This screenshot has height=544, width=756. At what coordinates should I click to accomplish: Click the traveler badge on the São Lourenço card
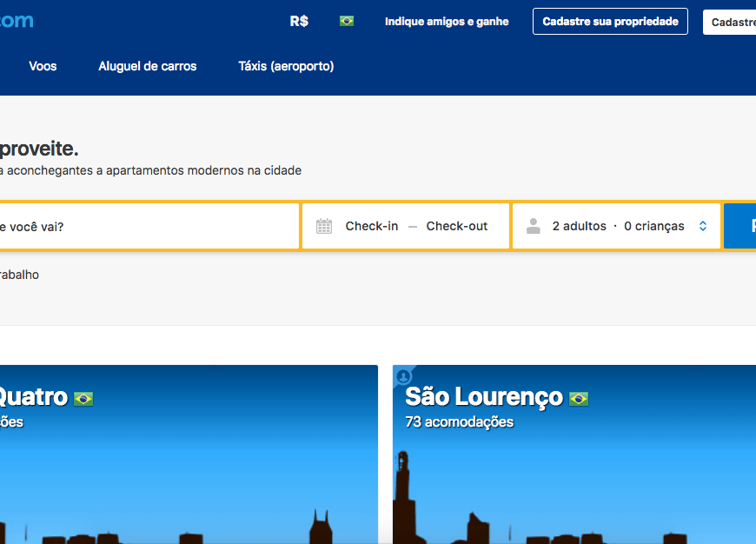404,376
